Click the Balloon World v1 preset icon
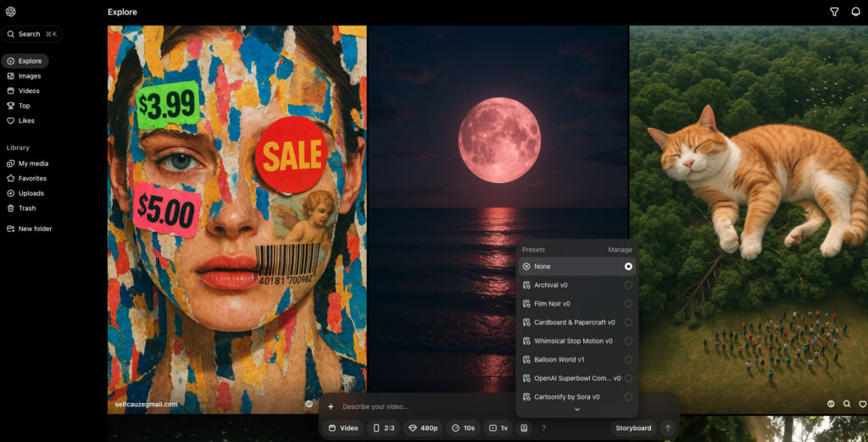This screenshot has width=868, height=442. coord(526,360)
